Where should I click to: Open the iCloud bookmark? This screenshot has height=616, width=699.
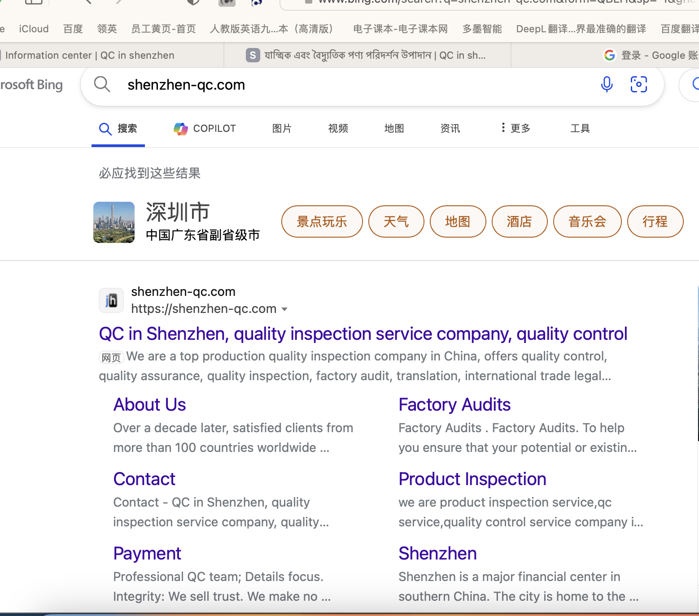pyautogui.click(x=34, y=29)
